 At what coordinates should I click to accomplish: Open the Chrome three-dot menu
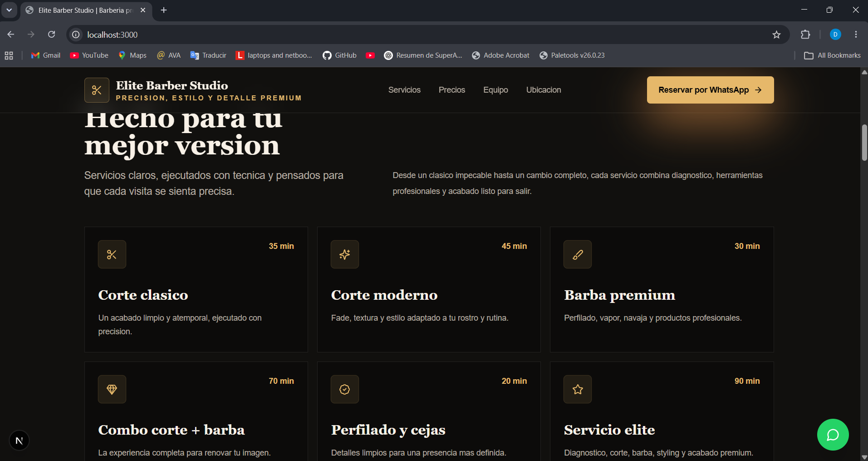click(856, 35)
